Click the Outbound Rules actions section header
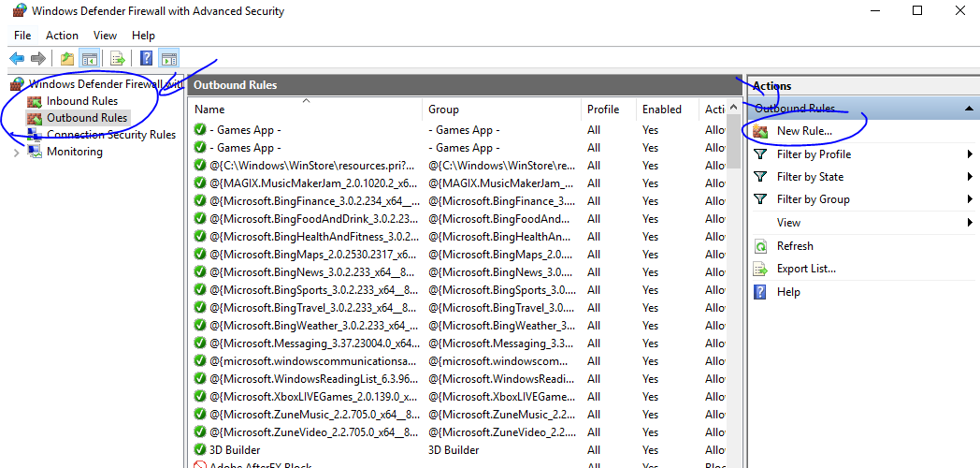The image size is (980, 468). point(863,109)
